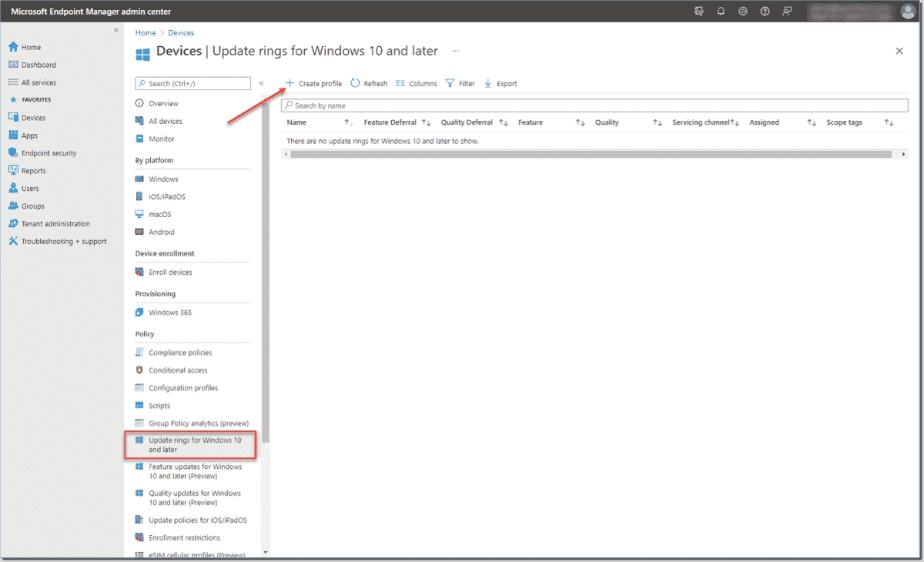This screenshot has width=924, height=562.
Task: Click the Home breadcrumb link
Action: [x=146, y=33]
